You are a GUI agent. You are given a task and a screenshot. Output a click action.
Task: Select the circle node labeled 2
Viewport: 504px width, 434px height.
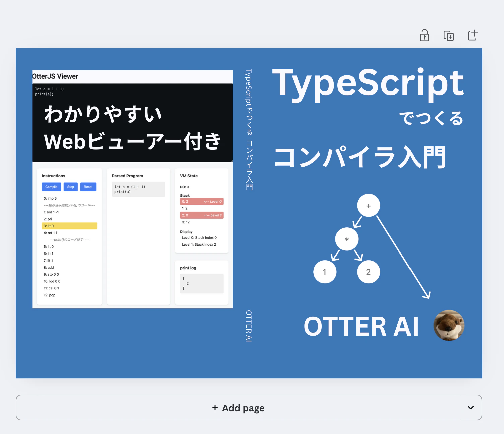tap(369, 272)
